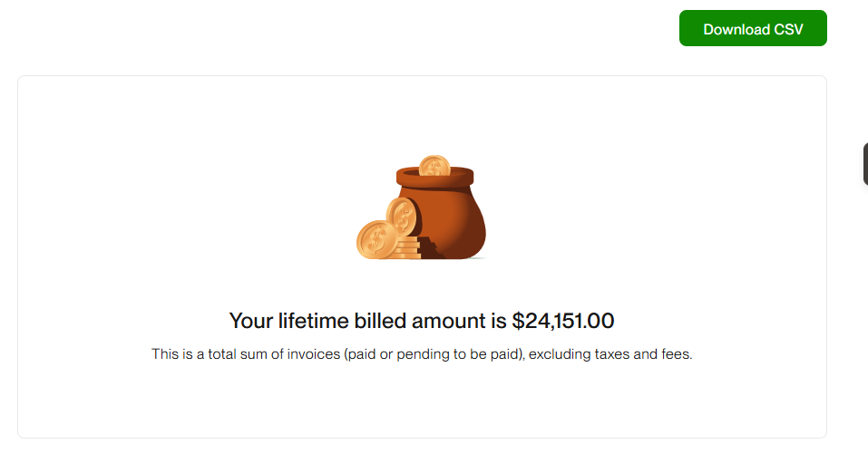868x473 pixels.
Task: Click the upright coin atop the stack
Action: (x=402, y=217)
